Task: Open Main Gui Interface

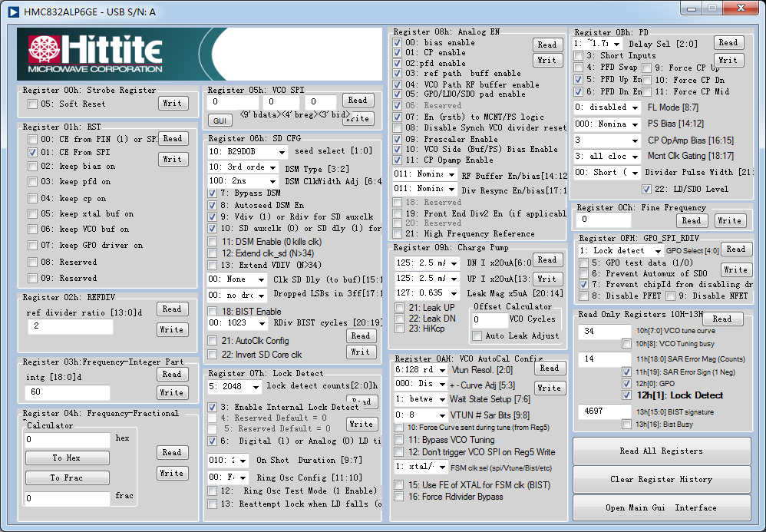Action: point(661,507)
